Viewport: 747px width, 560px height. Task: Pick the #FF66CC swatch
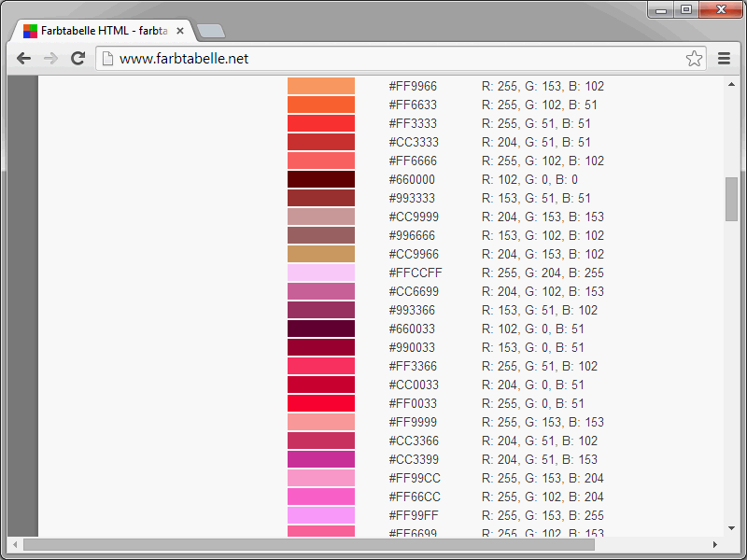[321, 497]
